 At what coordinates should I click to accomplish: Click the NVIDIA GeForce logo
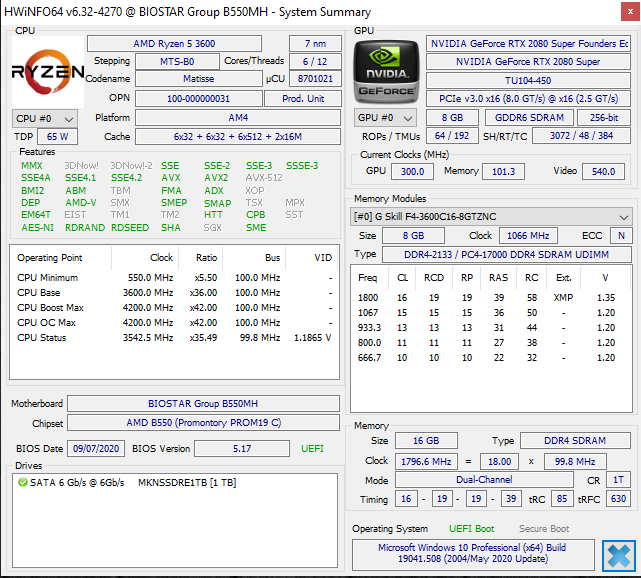[386, 72]
